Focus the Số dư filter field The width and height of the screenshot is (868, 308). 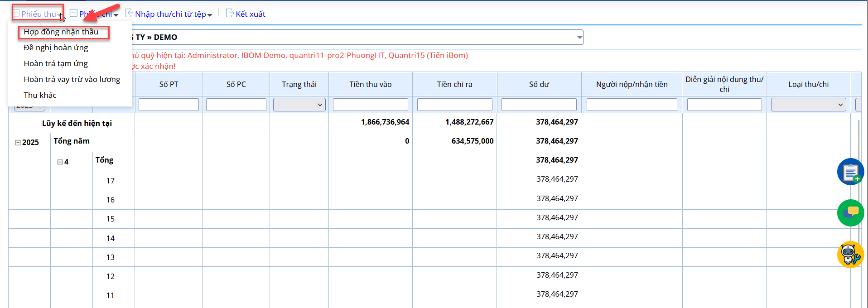(539, 105)
